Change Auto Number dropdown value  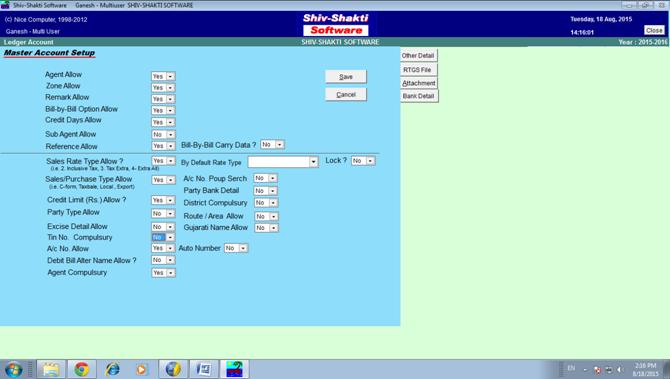click(243, 248)
